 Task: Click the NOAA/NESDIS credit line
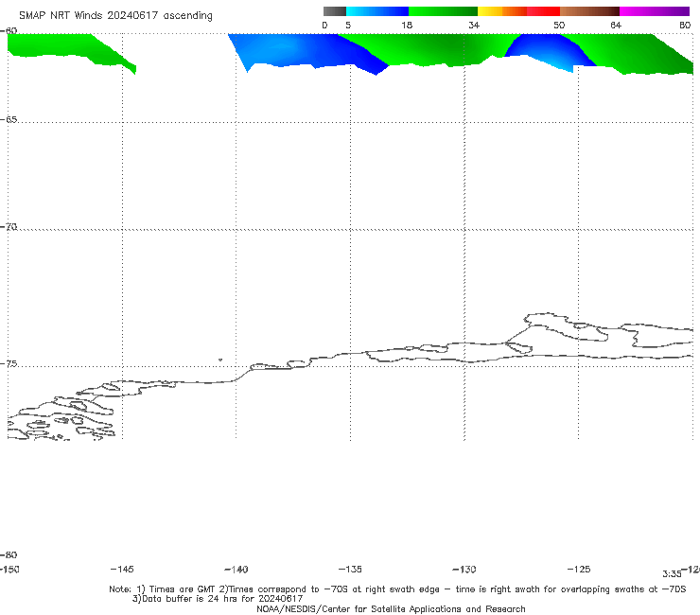pyautogui.click(x=391, y=609)
